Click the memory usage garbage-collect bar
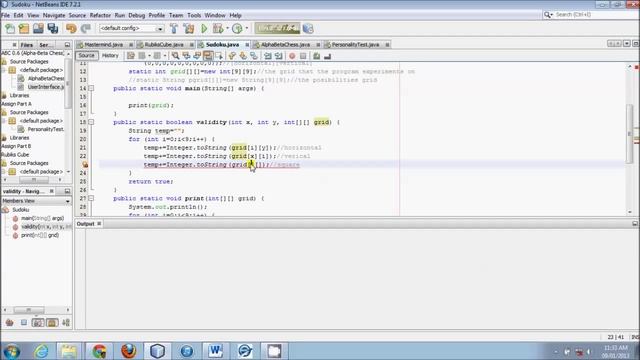The width and height of the screenshot is (640, 360). 277,28
